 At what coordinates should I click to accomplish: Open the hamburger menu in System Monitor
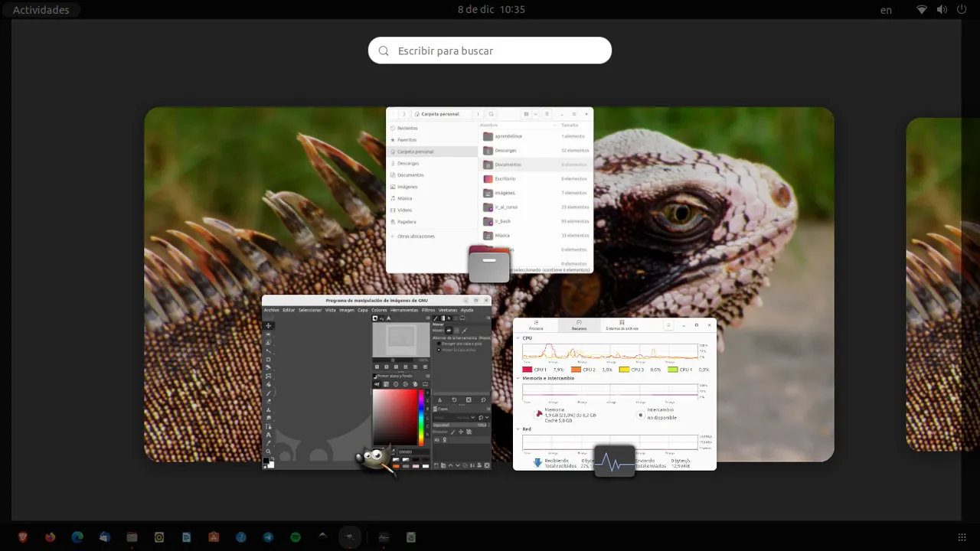(x=668, y=325)
